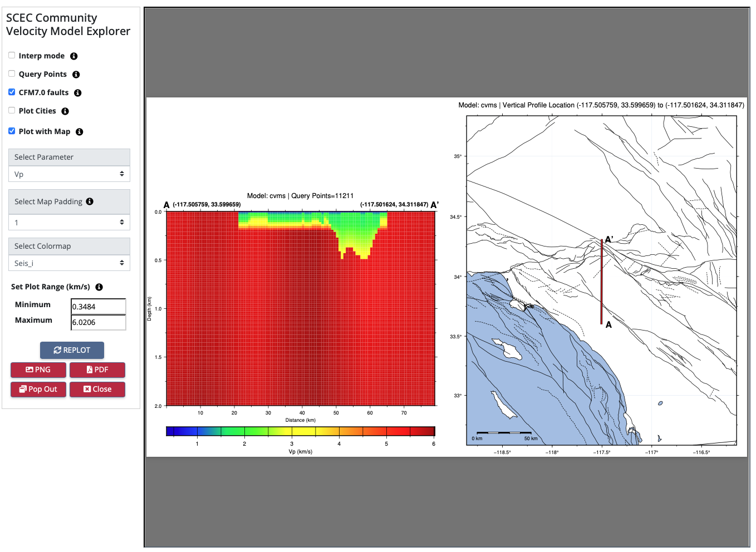The image size is (756, 552).
Task: Disable the Plot with Map checkbox
Action: [12, 131]
